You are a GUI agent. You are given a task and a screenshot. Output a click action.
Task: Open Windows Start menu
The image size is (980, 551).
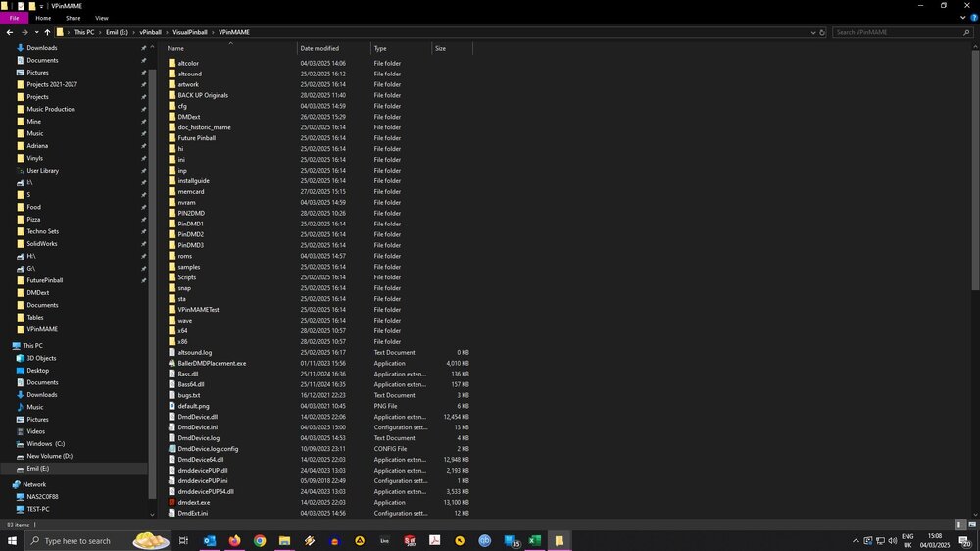coord(12,540)
